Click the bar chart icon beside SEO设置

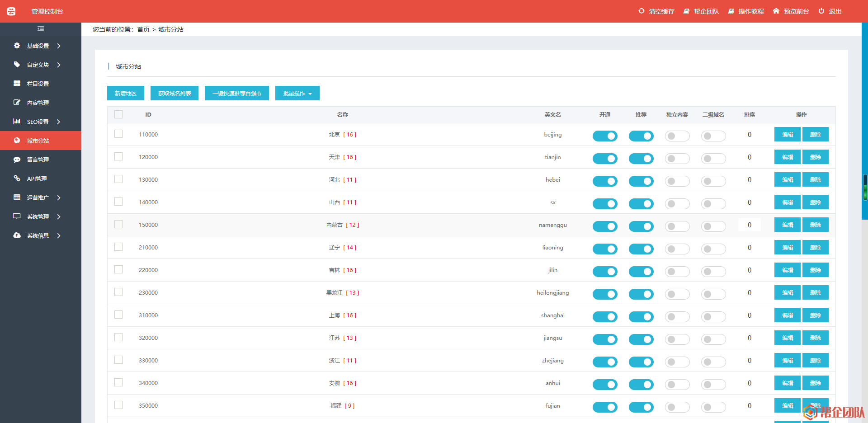point(17,122)
